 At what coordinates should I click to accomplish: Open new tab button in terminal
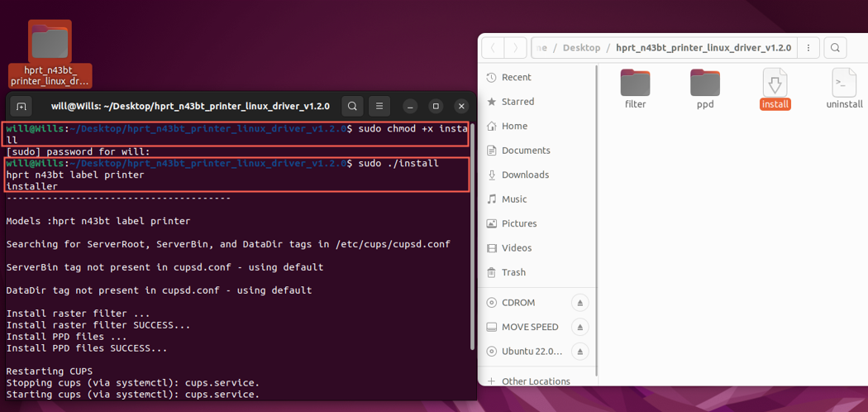(21, 106)
